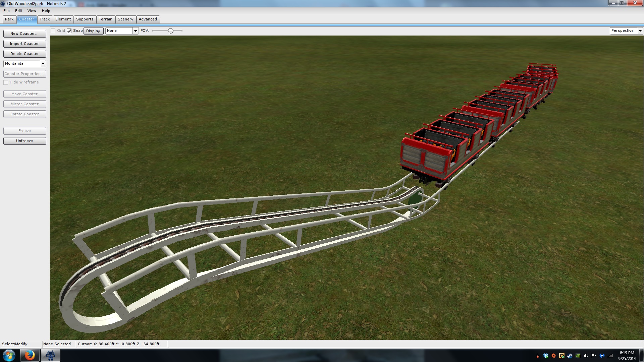Click the volume speaker tray icon
The width and height of the screenshot is (644, 362).
[x=586, y=356]
